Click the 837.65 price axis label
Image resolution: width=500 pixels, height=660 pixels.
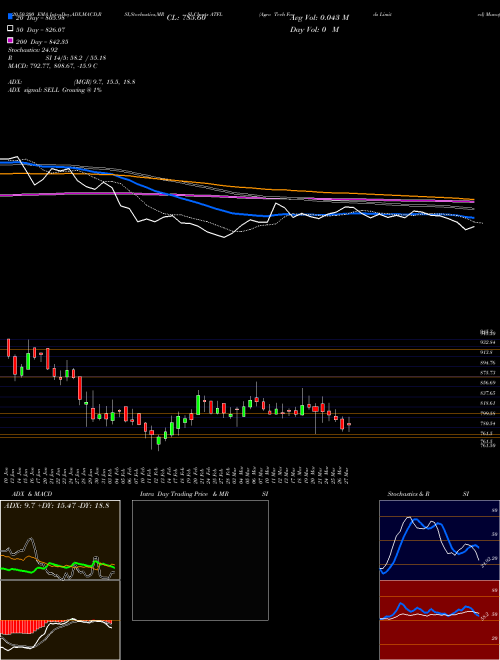(x=488, y=393)
